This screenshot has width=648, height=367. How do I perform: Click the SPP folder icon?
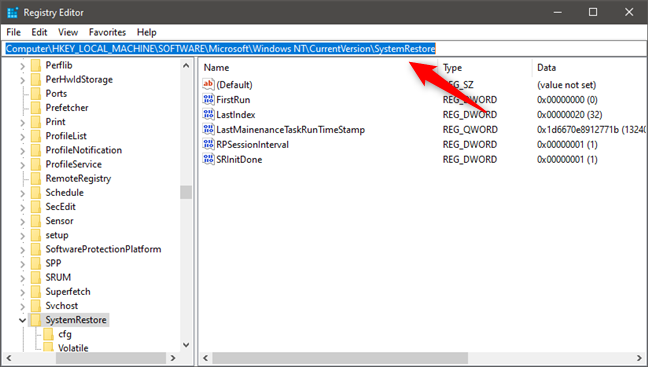pyautogui.click(x=36, y=263)
